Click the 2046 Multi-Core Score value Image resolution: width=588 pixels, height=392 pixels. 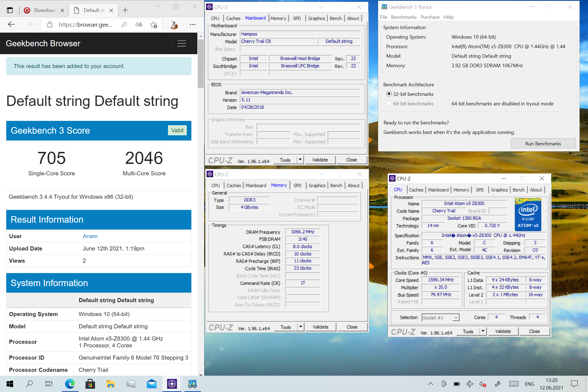(144, 158)
